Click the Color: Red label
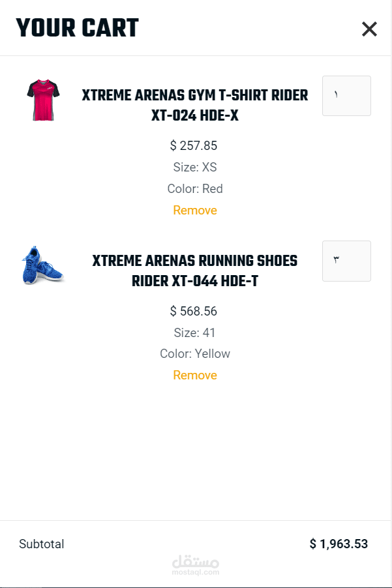Viewport: 392px width, 588px height. (x=195, y=189)
